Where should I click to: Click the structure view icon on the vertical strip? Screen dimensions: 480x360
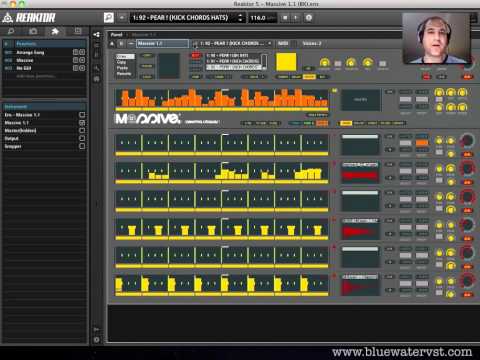pos(97,35)
